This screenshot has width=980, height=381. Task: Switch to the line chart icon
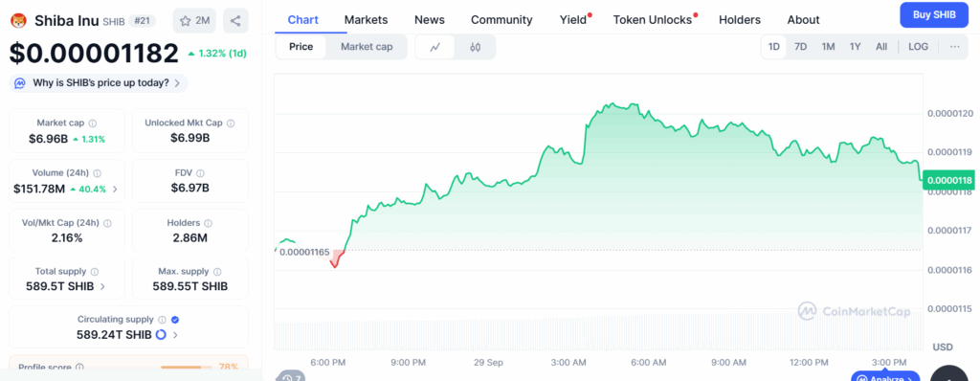(x=435, y=47)
